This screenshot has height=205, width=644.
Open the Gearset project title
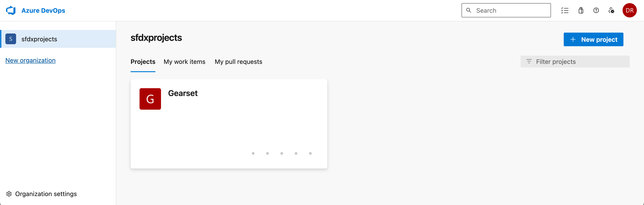[x=183, y=93]
